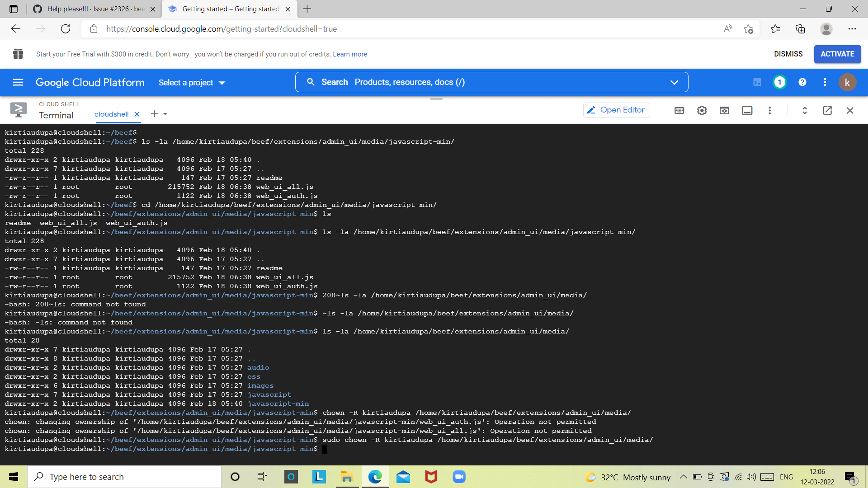Click the keyboard shortcuts icon in Cloud Shell toolbar

(679, 110)
